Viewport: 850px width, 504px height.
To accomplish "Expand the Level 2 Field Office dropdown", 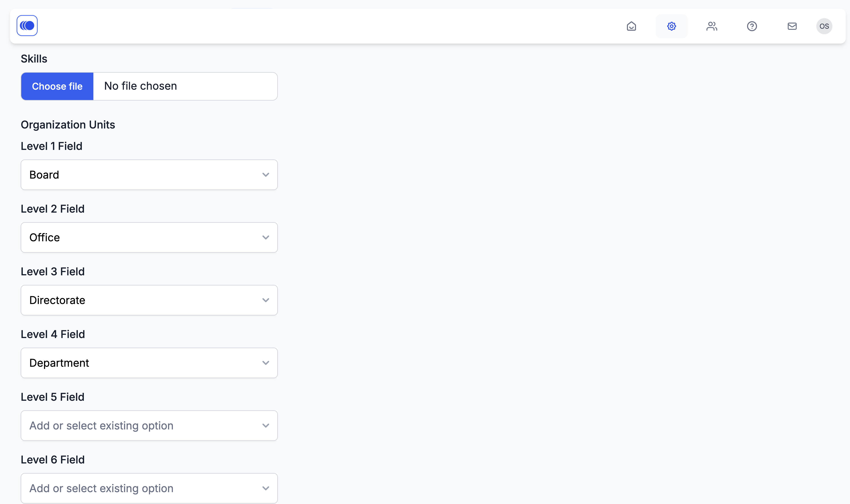I will click(149, 237).
